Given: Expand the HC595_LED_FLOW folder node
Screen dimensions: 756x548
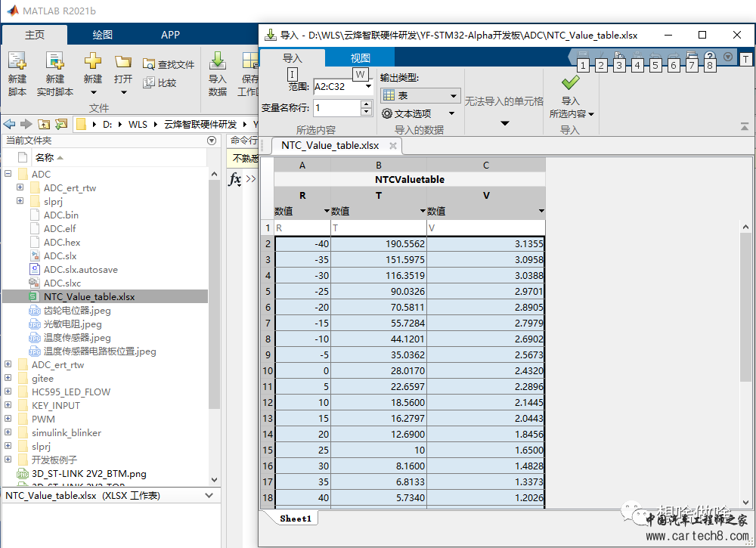Looking at the screenshot, I should (x=8, y=392).
